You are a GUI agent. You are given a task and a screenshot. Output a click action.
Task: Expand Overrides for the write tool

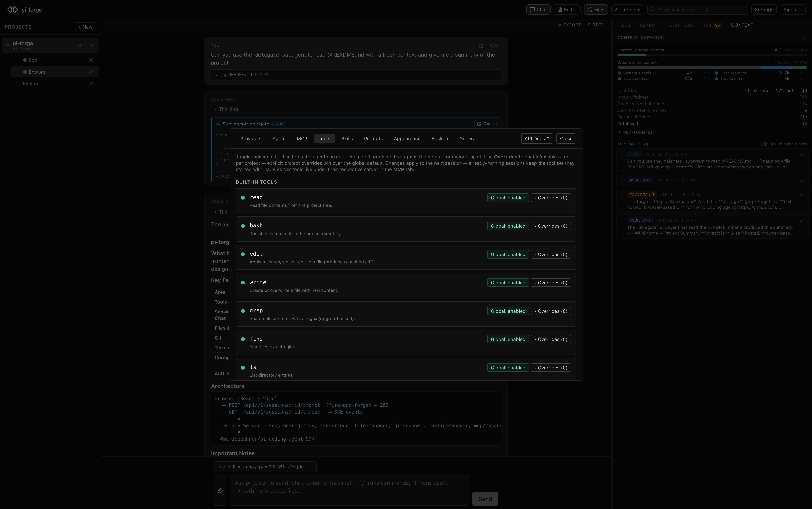[x=551, y=283]
